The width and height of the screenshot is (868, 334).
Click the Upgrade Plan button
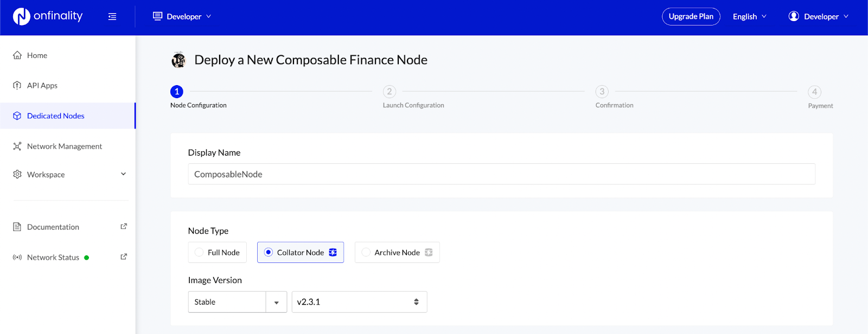coord(691,16)
